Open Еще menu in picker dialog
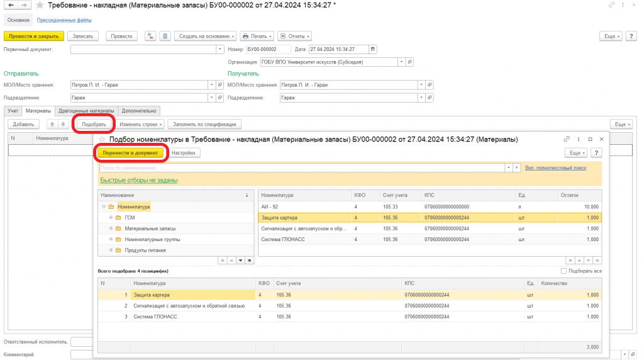The width and height of the screenshot is (644, 360). click(576, 153)
